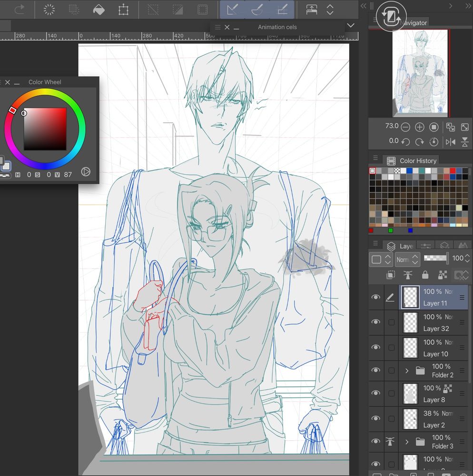Click the Clear (dotted circle) toolbar icon
Image resolution: width=473 pixels, height=476 pixels.
coord(49,10)
